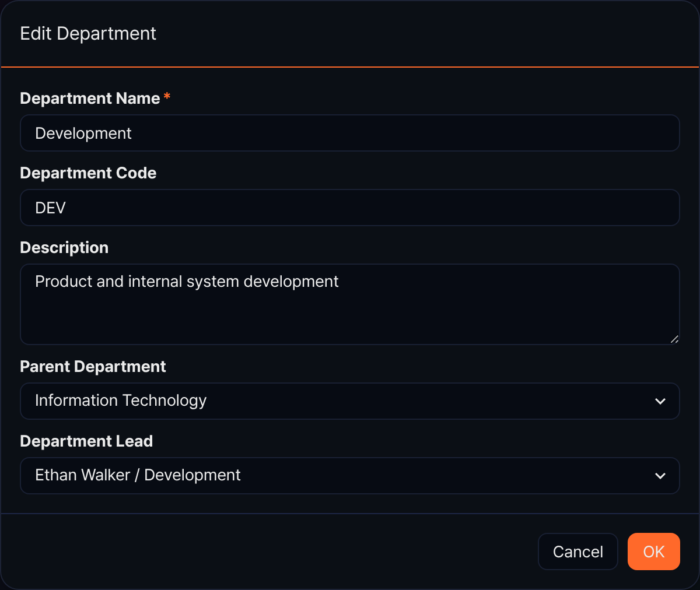Viewport: 700px width, 590px height.
Task: Open the Department Lead dropdown
Action: 350,476
